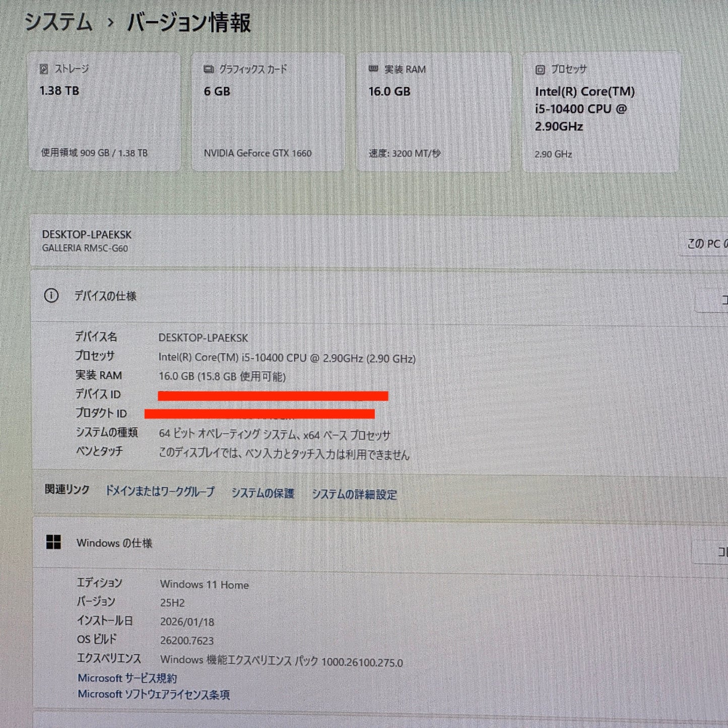Go back to システム via breadcrumb
728x728 pixels.
coord(58,23)
